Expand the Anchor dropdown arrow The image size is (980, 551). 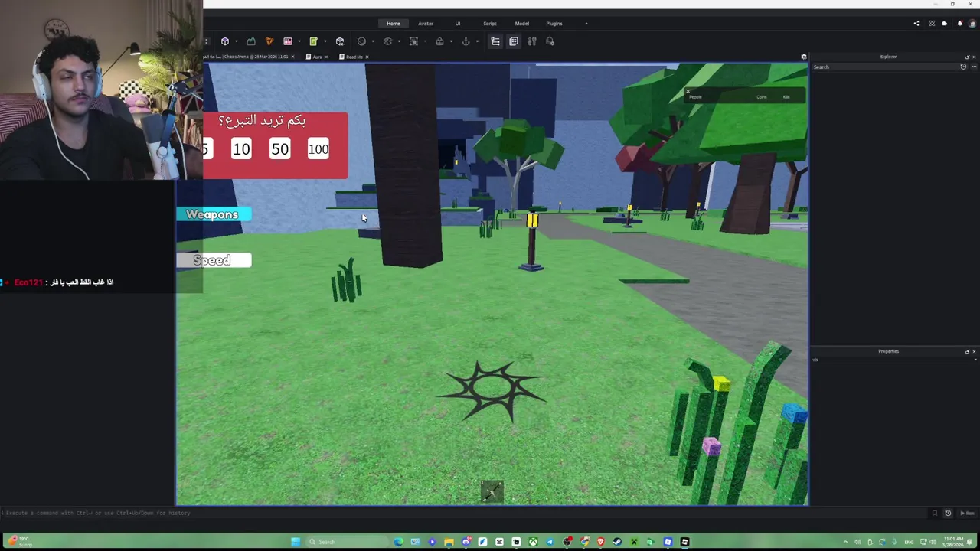click(x=477, y=41)
